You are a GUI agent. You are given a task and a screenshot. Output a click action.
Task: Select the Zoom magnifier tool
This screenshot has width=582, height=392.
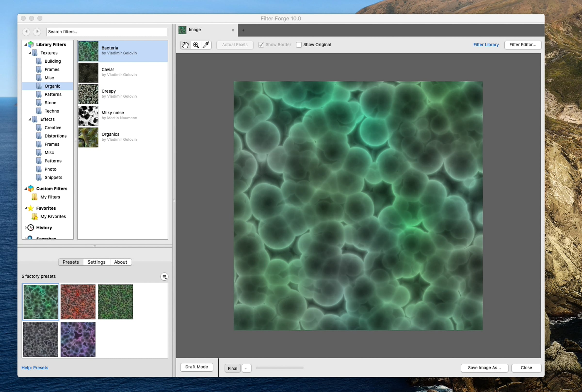tap(196, 45)
